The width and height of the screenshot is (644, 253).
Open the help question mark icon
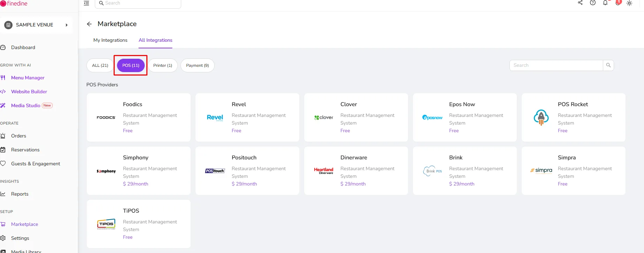pyautogui.click(x=593, y=3)
